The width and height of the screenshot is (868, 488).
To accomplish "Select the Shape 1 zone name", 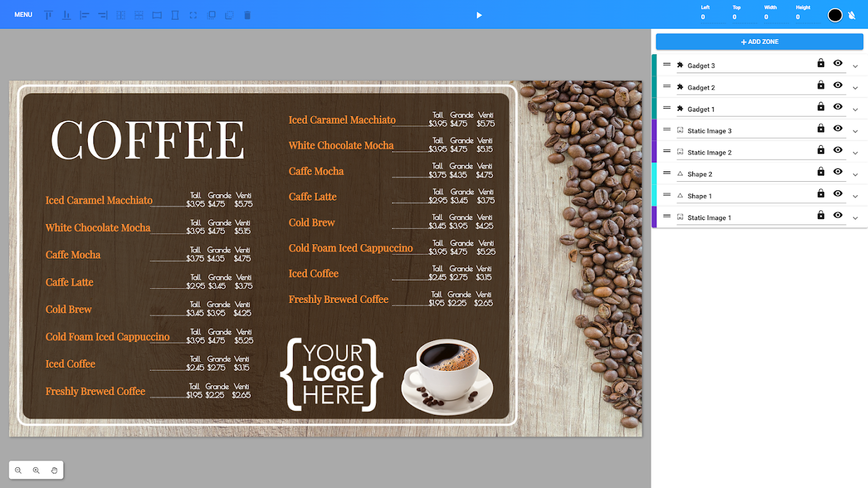I will 700,196.
